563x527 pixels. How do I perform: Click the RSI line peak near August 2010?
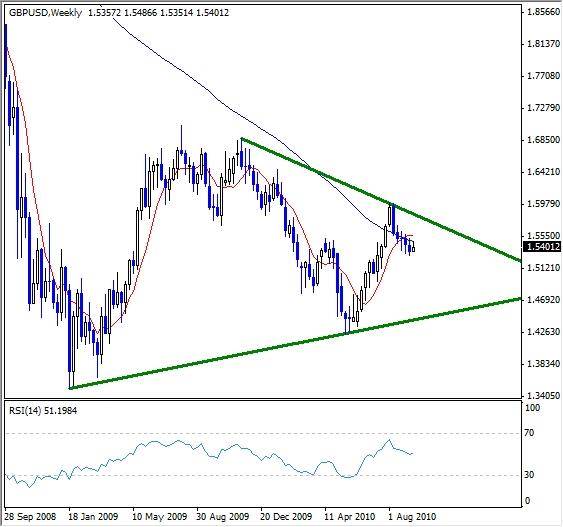389,439
